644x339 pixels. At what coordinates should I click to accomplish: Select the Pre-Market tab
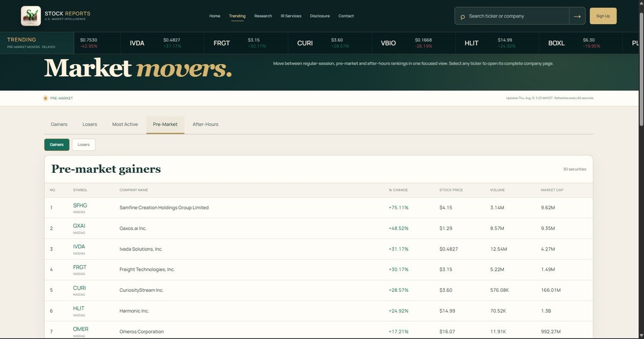click(165, 124)
